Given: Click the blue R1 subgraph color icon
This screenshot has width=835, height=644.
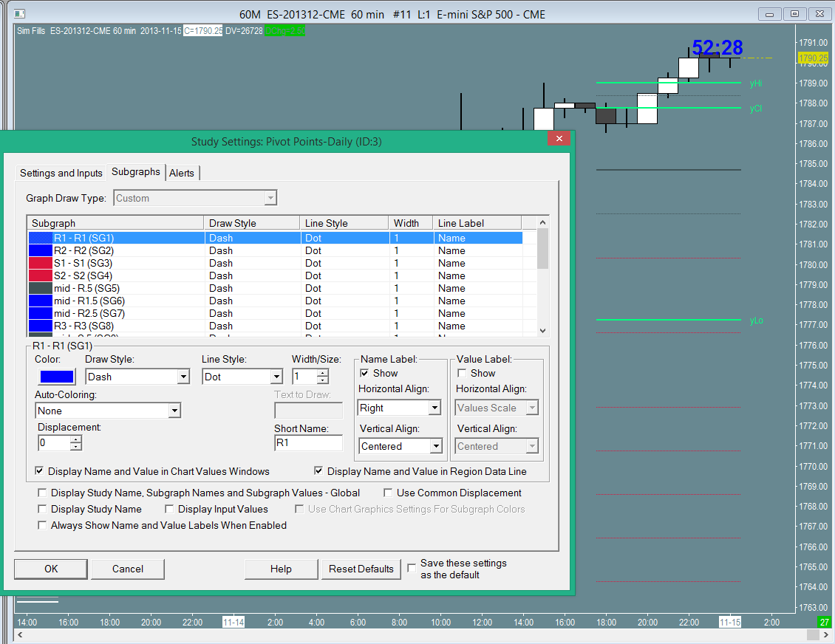Looking at the screenshot, I should click(x=41, y=239).
